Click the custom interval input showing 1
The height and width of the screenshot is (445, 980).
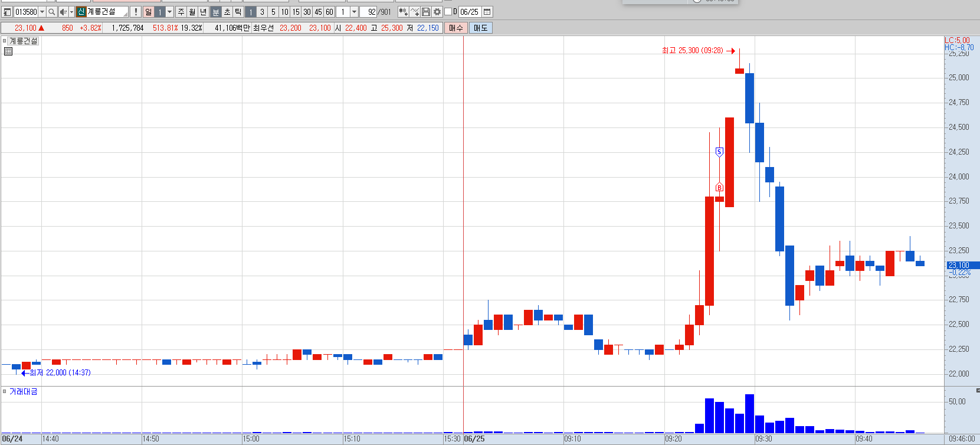pyautogui.click(x=343, y=12)
